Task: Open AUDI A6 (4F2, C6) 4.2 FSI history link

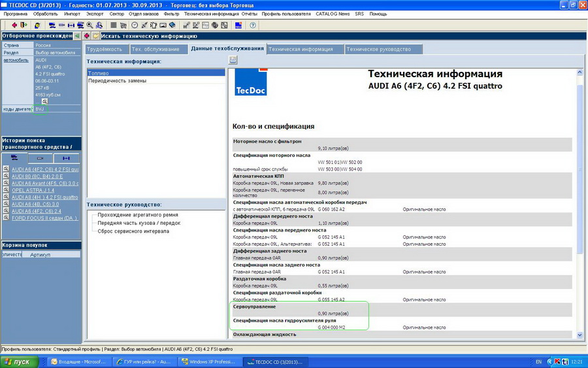Action: 45,169
